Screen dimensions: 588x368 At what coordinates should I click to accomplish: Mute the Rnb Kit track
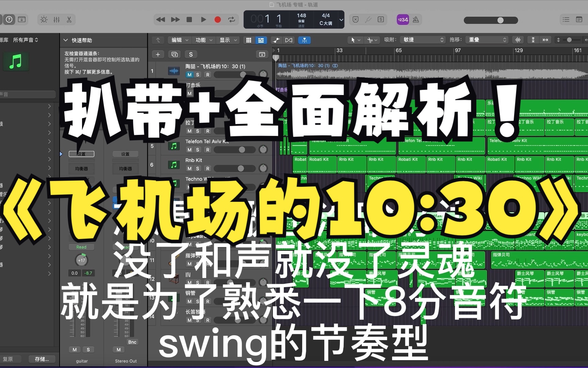(x=190, y=168)
